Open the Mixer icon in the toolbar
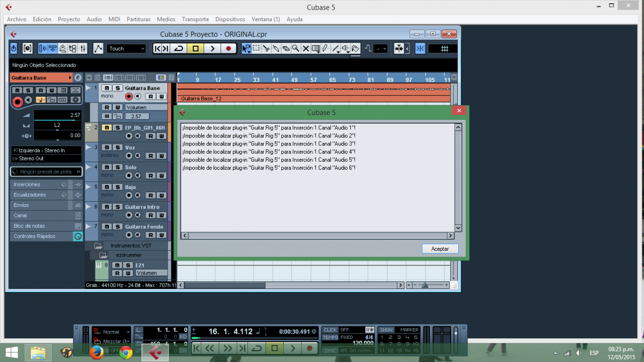The width and height of the screenshot is (644, 362). click(83, 48)
